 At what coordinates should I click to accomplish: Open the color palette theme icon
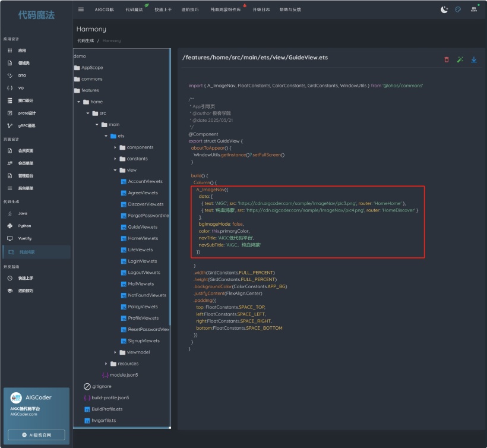(458, 10)
